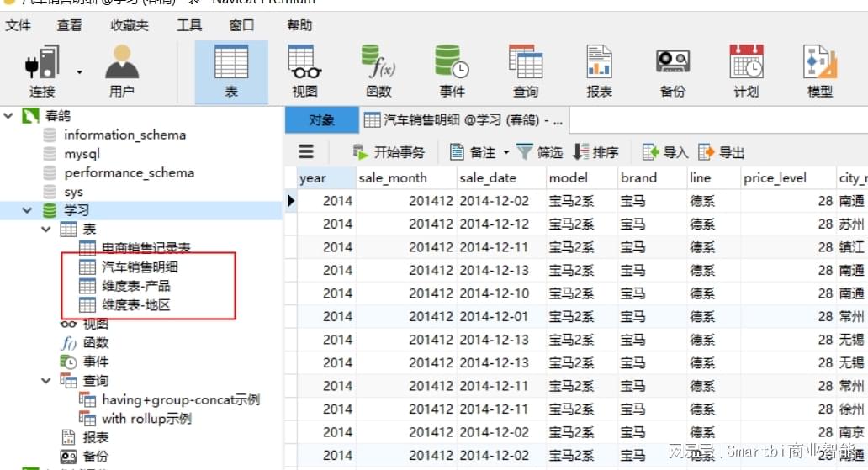Open the 连接 connection tool
Image resolution: width=868 pixels, height=470 pixels.
pyautogui.click(x=42, y=71)
